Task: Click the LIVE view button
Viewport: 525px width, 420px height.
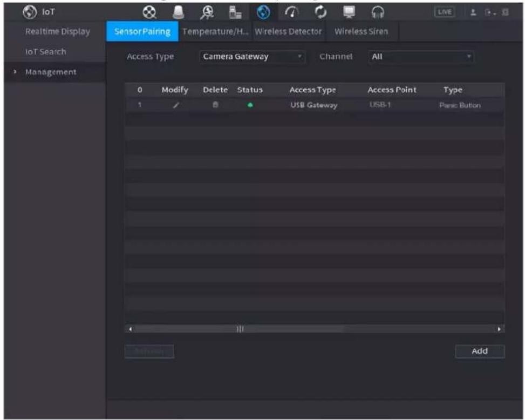Action: click(x=444, y=12)
